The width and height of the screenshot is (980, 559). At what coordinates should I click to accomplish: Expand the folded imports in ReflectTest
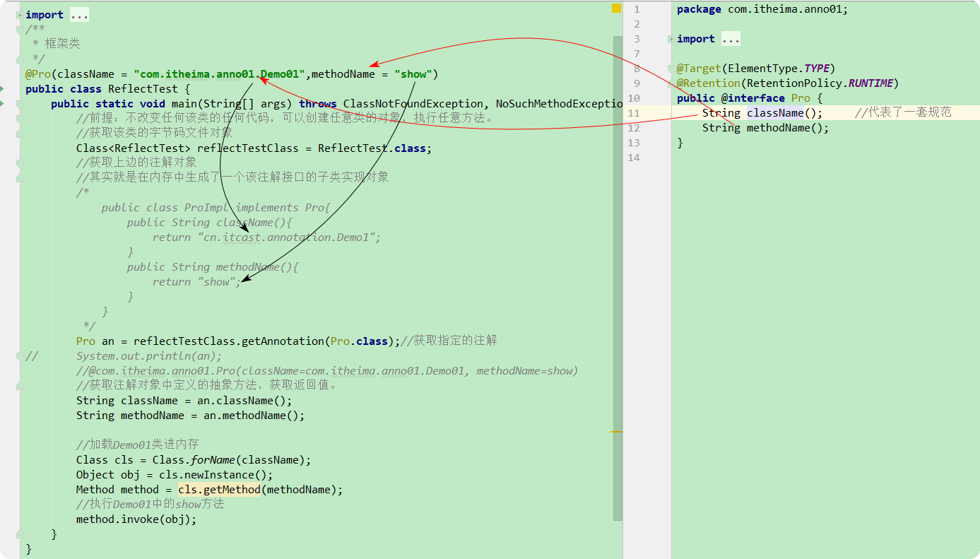click(20, 14)
